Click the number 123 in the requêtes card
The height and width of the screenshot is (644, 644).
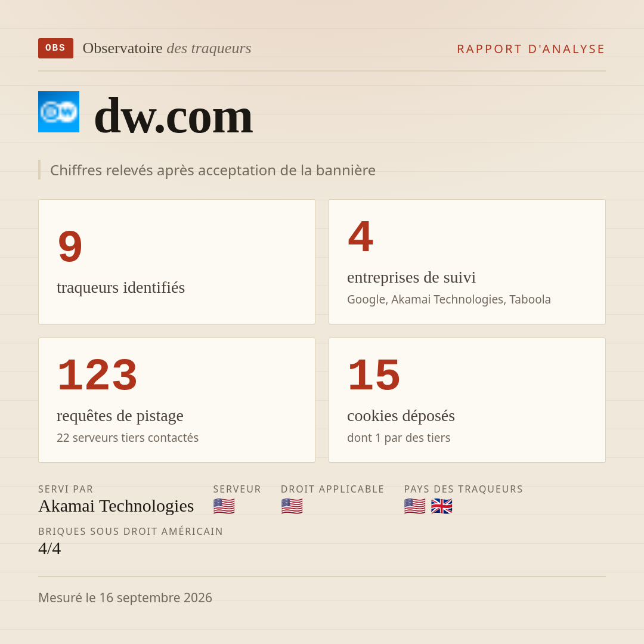[x=97, y=374]
